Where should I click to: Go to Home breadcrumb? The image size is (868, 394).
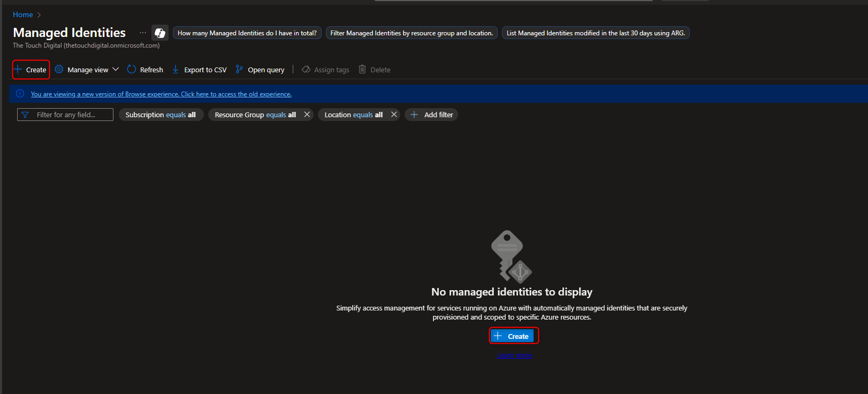pos(23,14)
